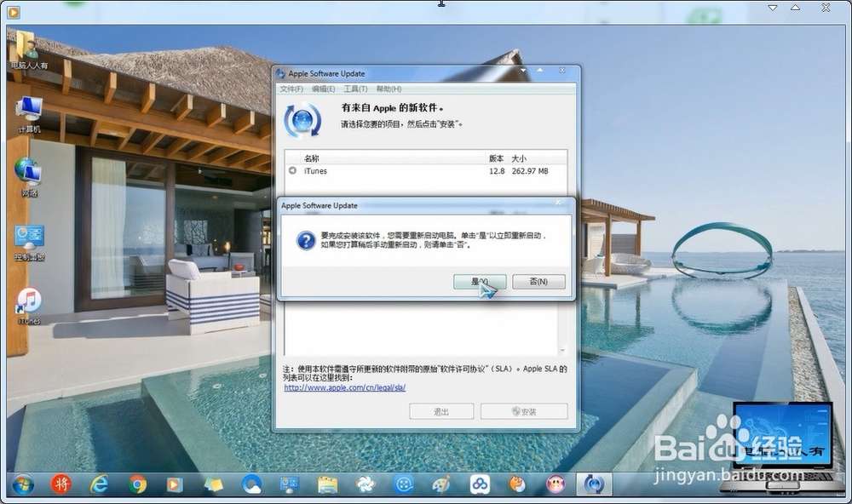Open the 网络 desktop icon

[28, 177]
